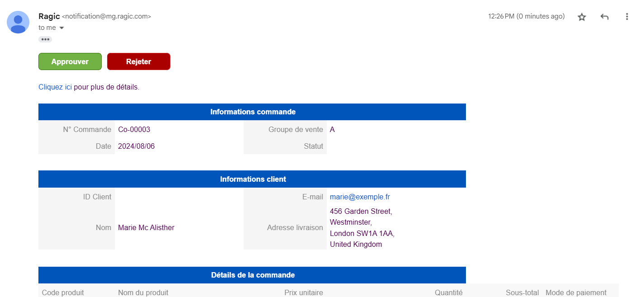Click the sender name Ragic
Image resolution: width=644 pixels, height=297 pixels.
coord(49,16)
